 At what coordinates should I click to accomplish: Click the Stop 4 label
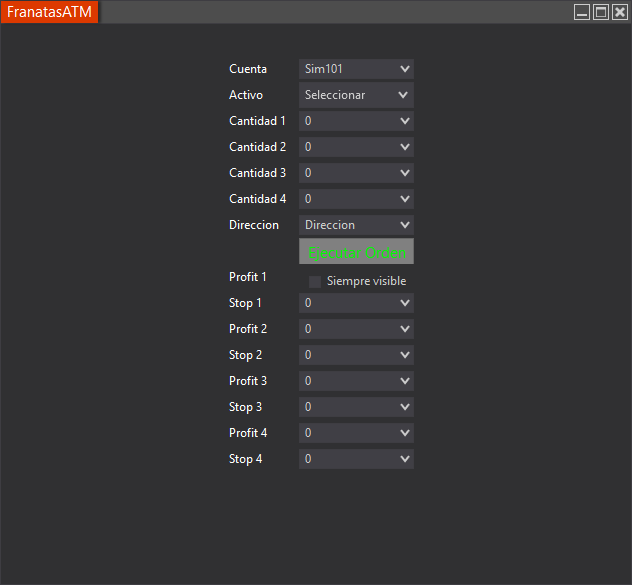click(245, 459)
